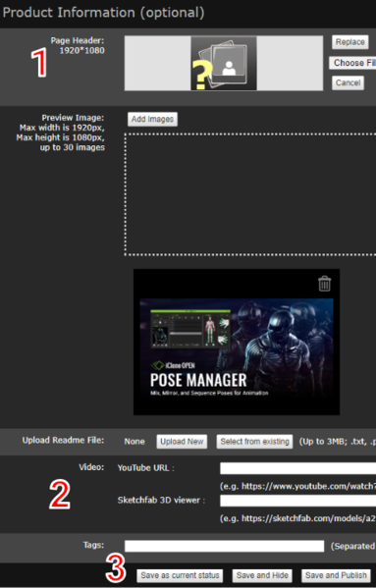Upload a new readme file
This screenshot has height=588, width=376.
[x=182, y=442]
